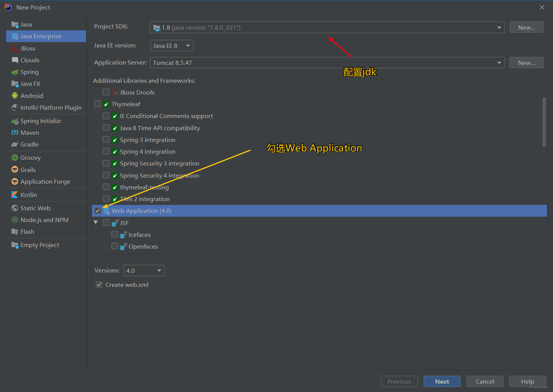Check the Spring Security 4 integration box
The width and height of the screenshot is (553, 392).
tap(106, 175)
